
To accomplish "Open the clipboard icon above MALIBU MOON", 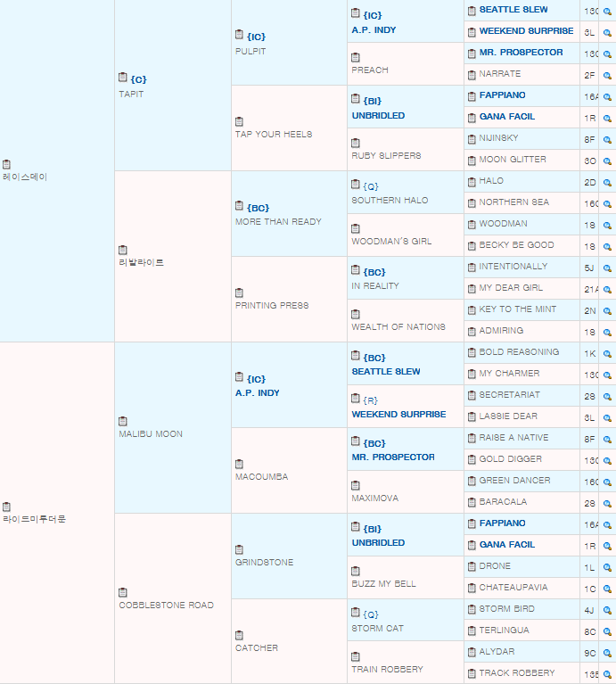I will (x=123, y=421).
